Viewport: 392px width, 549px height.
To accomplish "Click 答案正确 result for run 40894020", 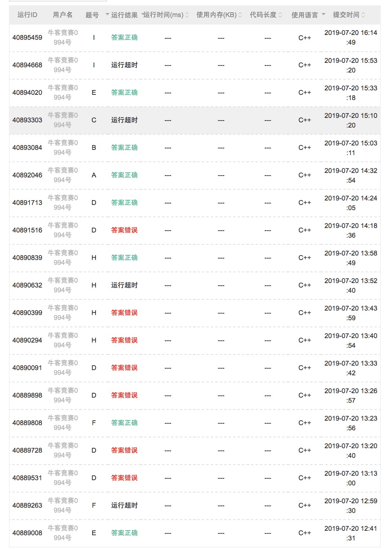I will coord(124,93).
